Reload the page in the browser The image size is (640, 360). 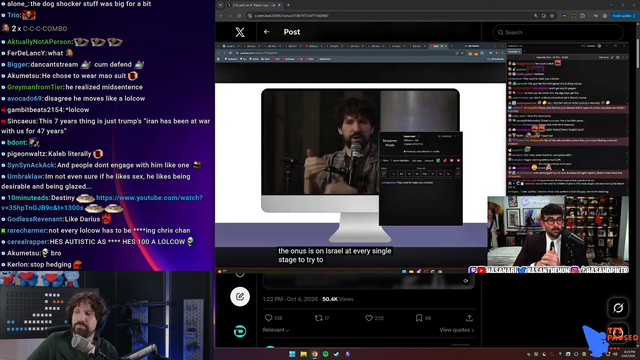pos(239,16)
